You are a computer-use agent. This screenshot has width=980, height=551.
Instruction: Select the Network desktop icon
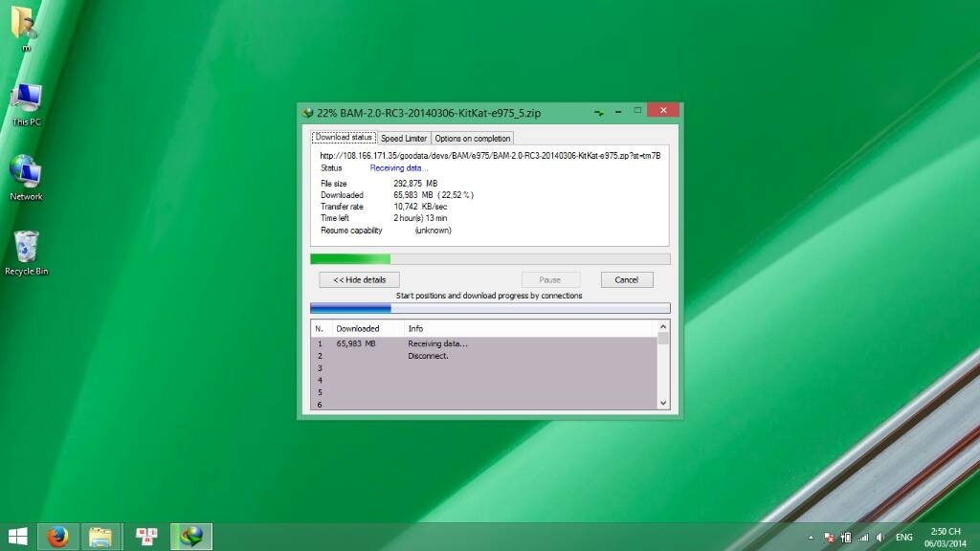[x=26, y=178]
